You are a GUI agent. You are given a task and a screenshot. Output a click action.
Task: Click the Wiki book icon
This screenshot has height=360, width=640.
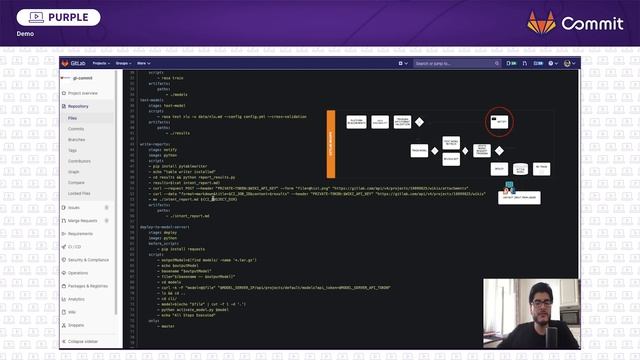(x=64, y=312)
